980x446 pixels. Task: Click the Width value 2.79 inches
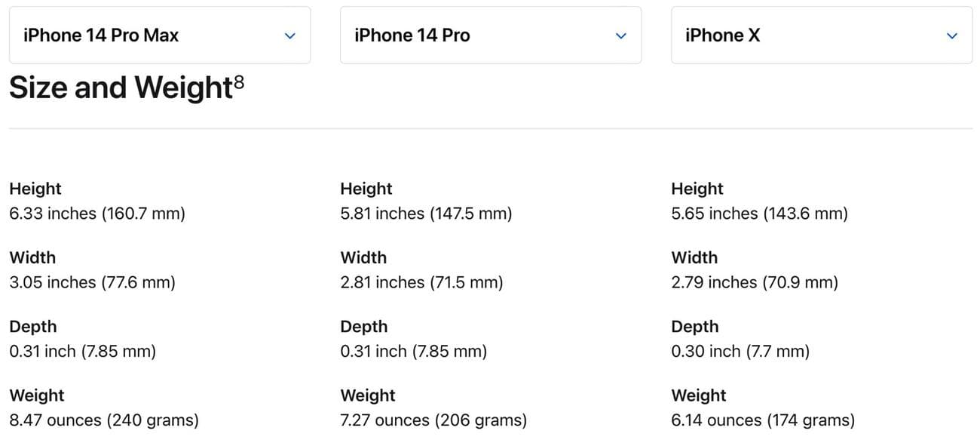point(755,282)
